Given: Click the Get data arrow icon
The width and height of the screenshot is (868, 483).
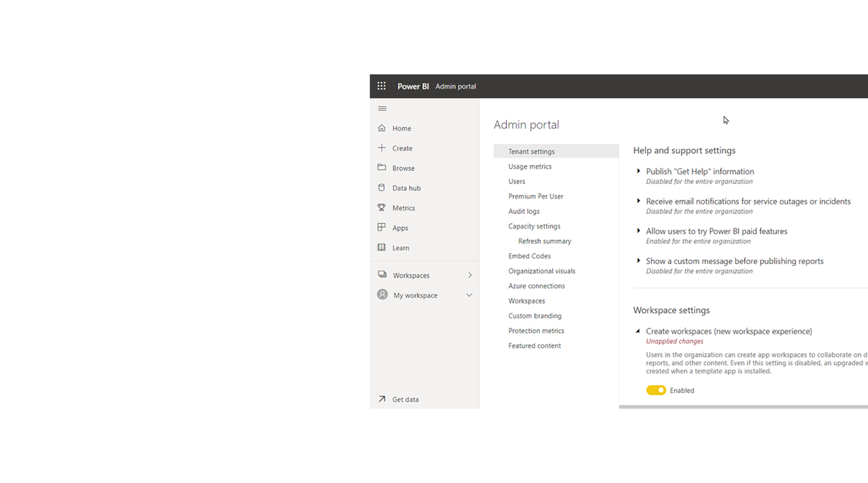Looking at the screenshot, I should (x=382, y=399).
